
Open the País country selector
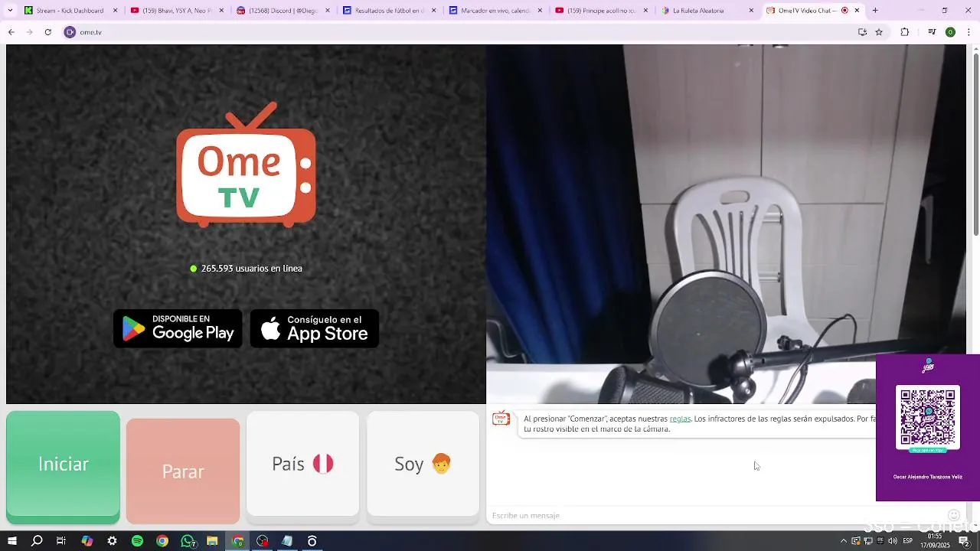[x=302, y=464]
